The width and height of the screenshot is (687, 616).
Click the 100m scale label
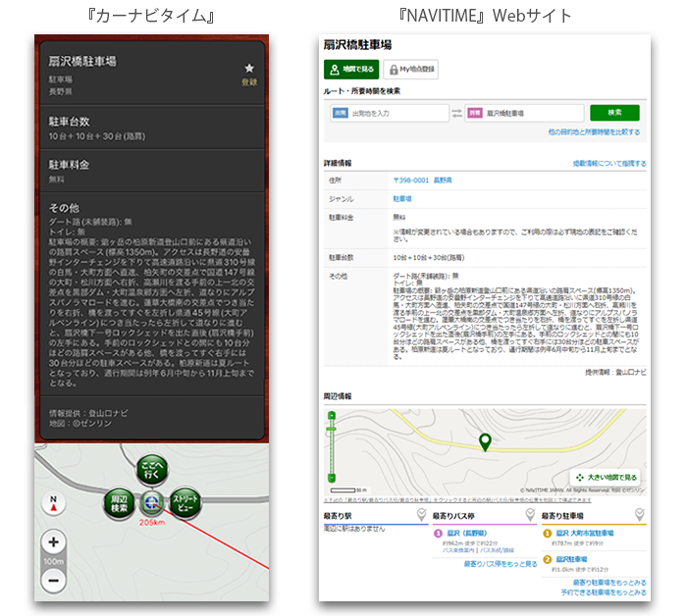coord(53,561)
